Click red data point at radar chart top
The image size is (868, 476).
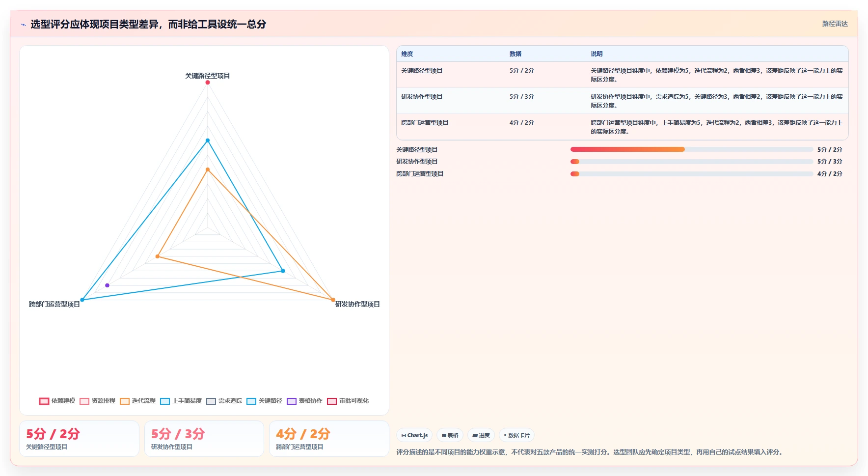[x=208, y=83]
